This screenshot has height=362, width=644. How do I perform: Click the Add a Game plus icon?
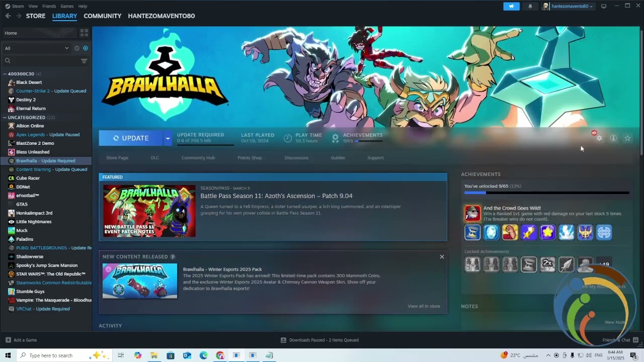[8, 340]
